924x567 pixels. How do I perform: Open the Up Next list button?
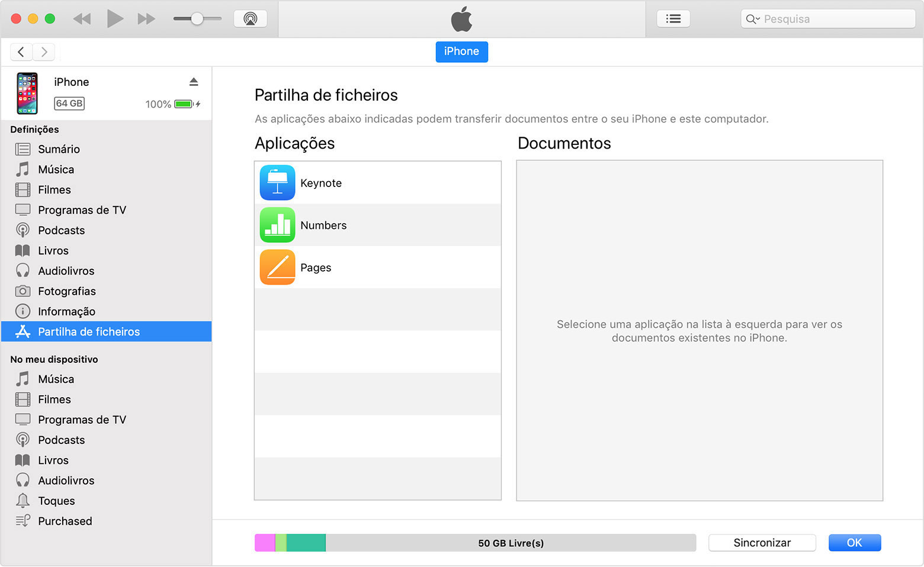pos(673,19)
